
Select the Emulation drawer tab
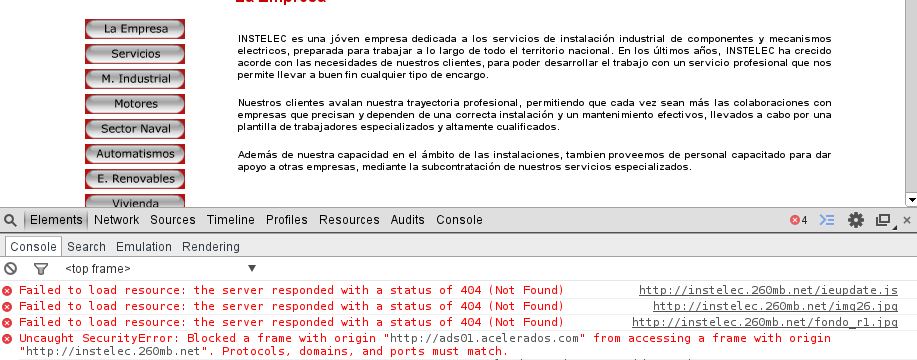tap(144, 247)
